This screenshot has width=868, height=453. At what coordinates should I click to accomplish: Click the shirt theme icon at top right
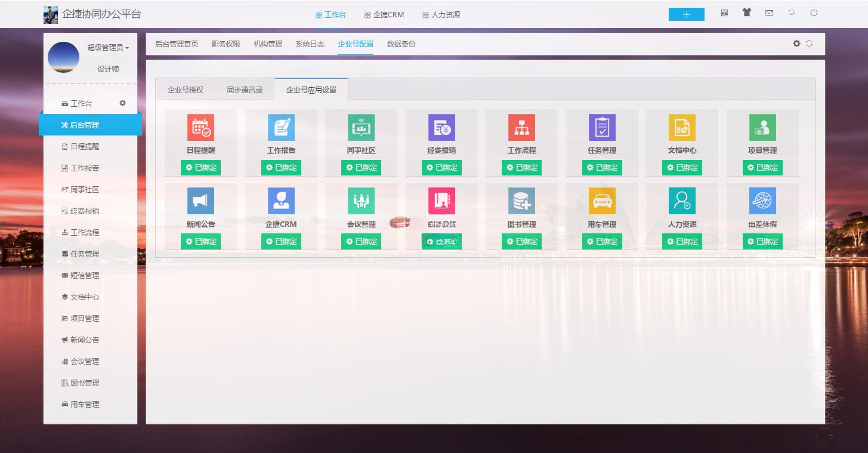pyautogui.click(x=746, y=13)
